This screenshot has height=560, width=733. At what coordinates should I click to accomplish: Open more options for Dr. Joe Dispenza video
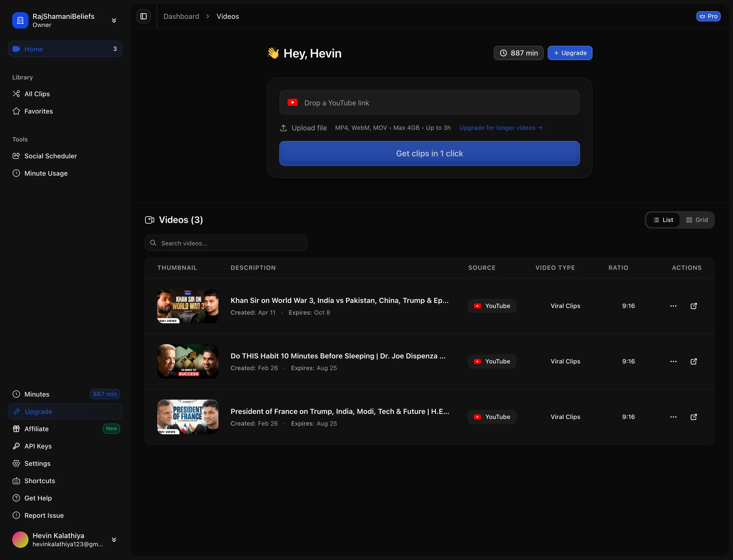pyautogui.click(x=673, y=361)
